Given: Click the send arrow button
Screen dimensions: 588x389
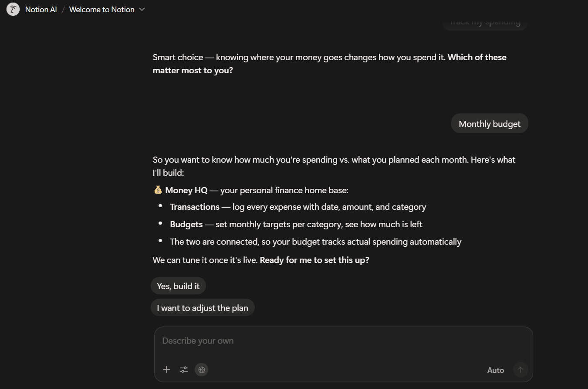Looking at the screenshot, I should click(520, 370).
